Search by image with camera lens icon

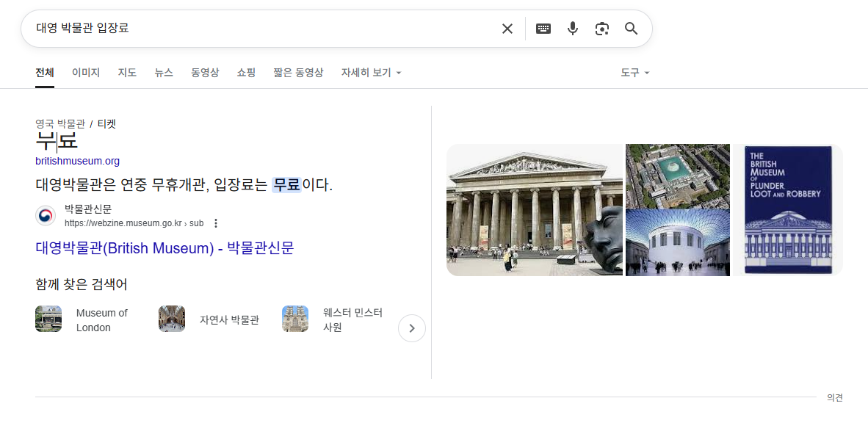602,29
